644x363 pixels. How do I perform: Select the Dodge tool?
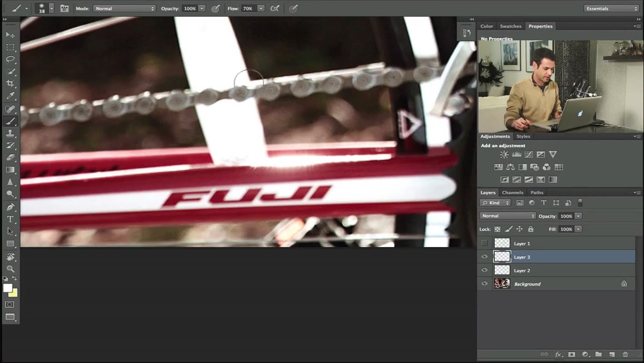[x=10, y=194]
